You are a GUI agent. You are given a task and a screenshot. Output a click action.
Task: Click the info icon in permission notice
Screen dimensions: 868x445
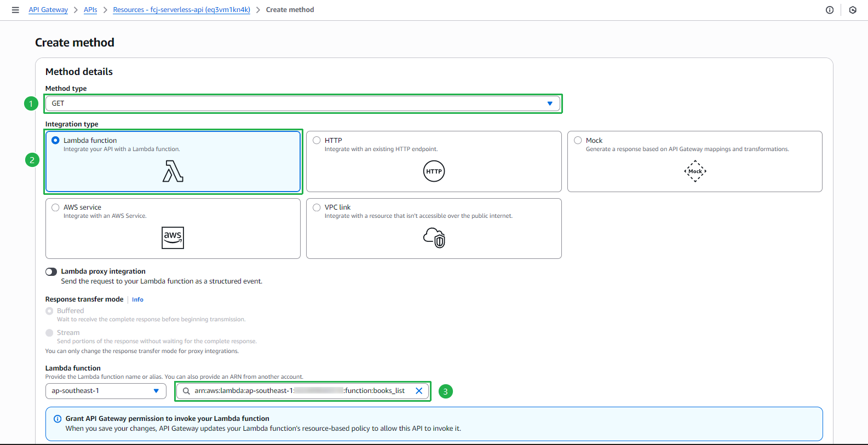click(58, 419)
